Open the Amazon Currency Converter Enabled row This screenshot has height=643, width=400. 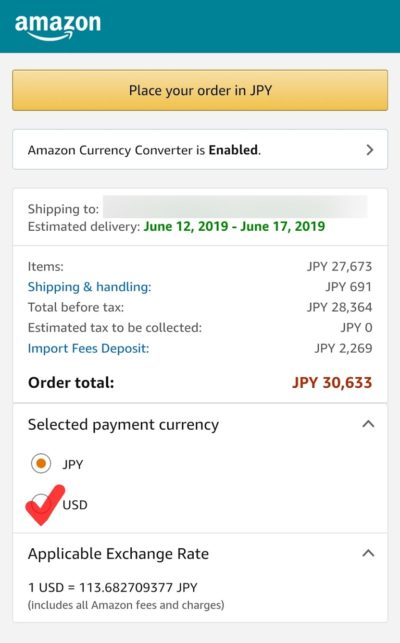coord(200,150)
